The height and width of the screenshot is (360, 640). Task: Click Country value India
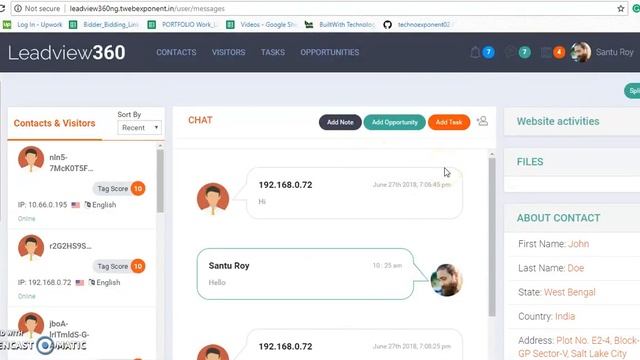tap(565, 316)
